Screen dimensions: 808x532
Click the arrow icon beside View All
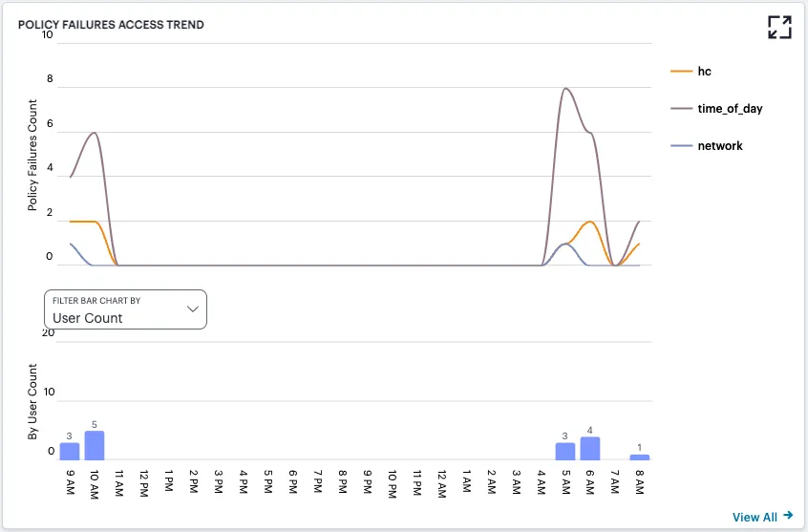coord(788,515)
